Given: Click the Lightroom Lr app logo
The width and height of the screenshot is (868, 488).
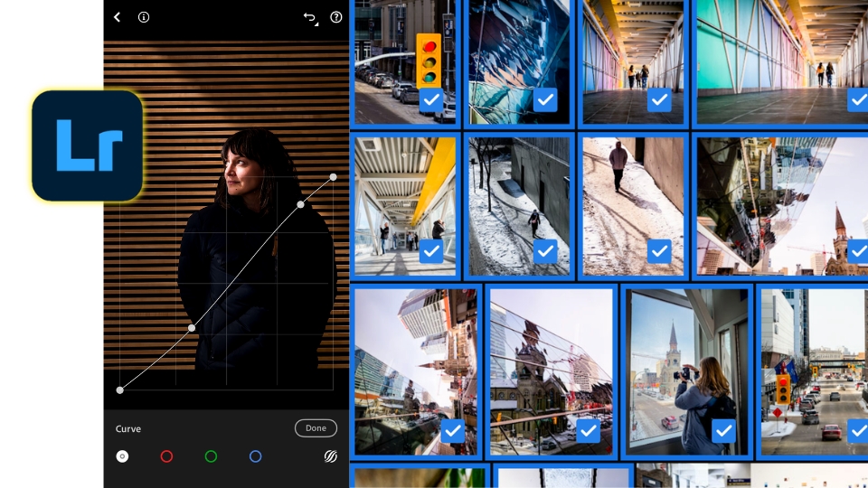Looking at the screenshot, I should pyautogui.click(x=88, y=145).
